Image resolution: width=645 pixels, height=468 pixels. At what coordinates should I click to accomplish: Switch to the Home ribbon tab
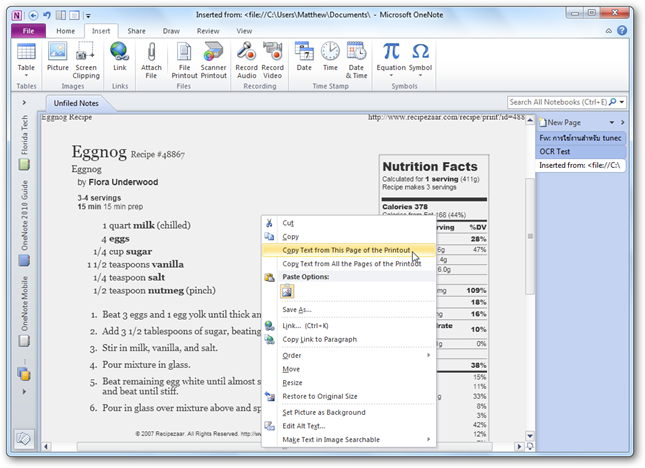click(x=65, y=31)
